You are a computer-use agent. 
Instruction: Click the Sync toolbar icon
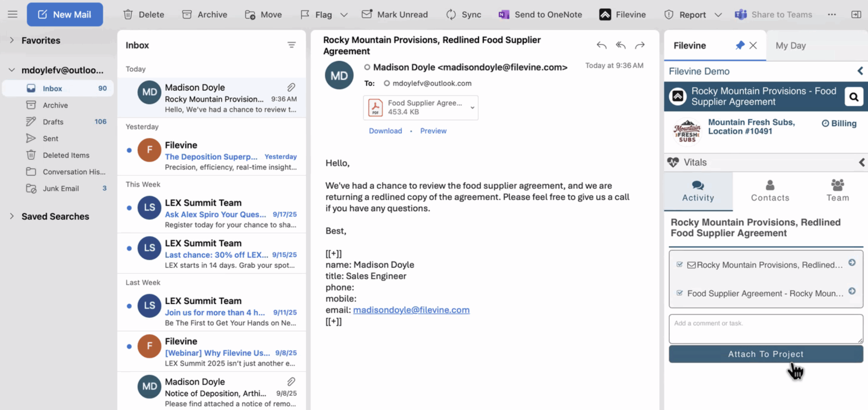(451, 15)
